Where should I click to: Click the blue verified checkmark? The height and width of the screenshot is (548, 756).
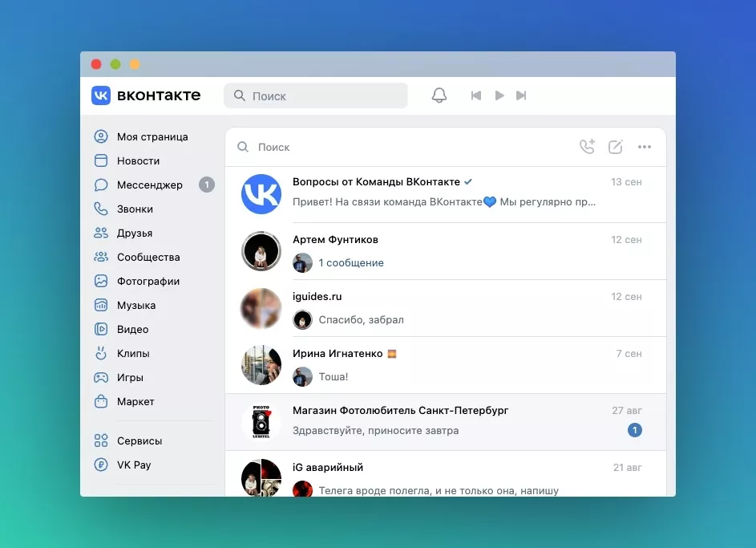coord(467,182)
